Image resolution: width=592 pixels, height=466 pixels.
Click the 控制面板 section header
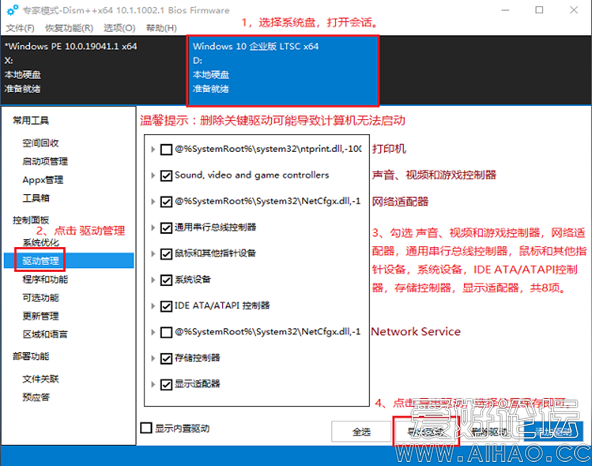pos(31,220)
